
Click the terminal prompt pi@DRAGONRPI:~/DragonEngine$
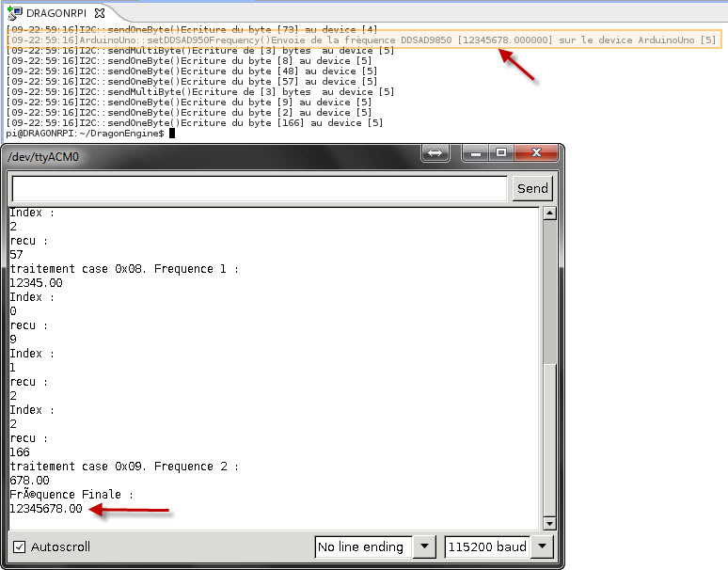(x=85, y=134)
